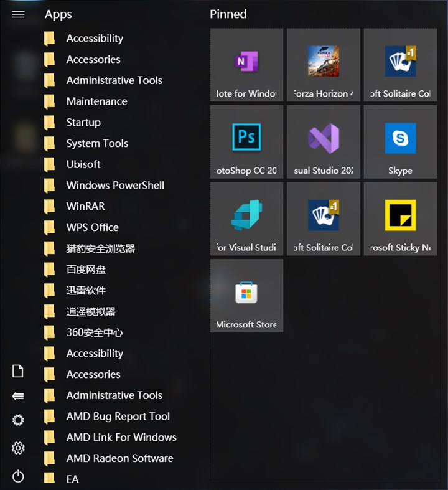Open the Microsoft Store tile
The height and width of the screenshot is (490, 448).
[x=246, y=296]
